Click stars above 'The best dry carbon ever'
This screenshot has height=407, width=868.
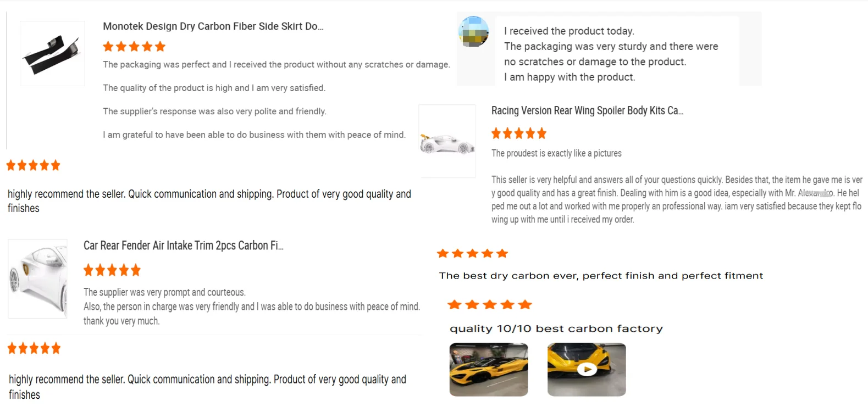(472, 253)
